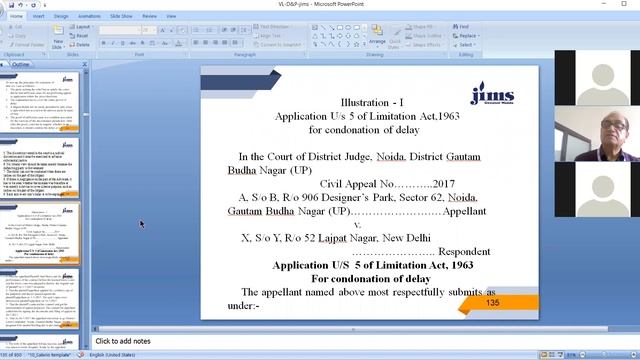Click the Shrink Font icon
The image size is (640, 360).
[x=171, y=30]
